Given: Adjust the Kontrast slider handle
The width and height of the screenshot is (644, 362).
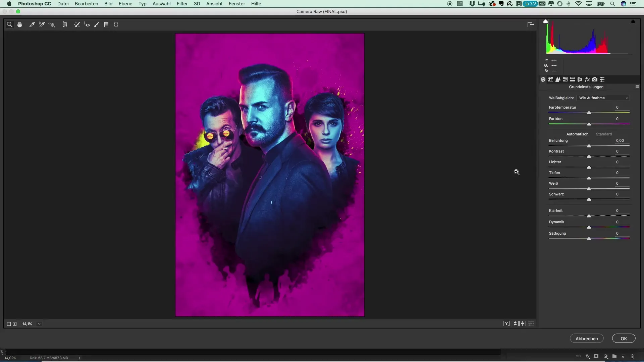Looking at the screenshot, I should coord(589,157).
